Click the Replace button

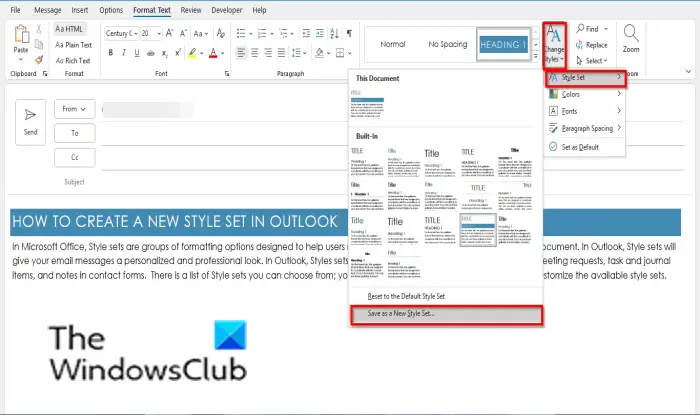pos(592,45)
